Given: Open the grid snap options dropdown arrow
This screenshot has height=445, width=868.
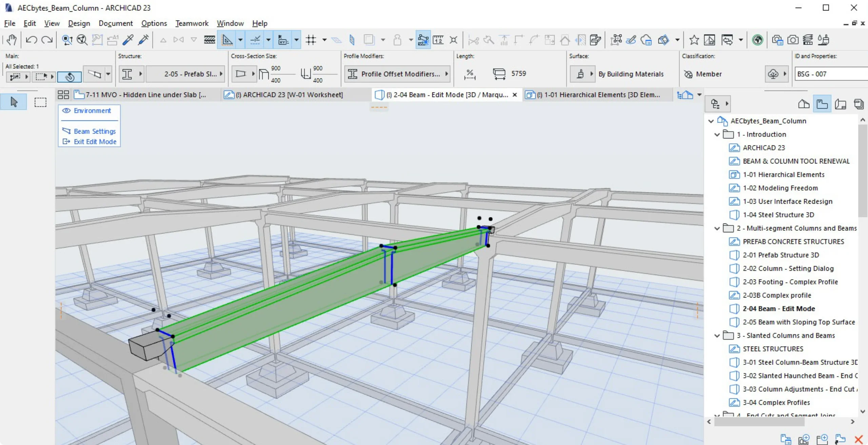Looking at the screenshot, I should click(x=324, y=40).
